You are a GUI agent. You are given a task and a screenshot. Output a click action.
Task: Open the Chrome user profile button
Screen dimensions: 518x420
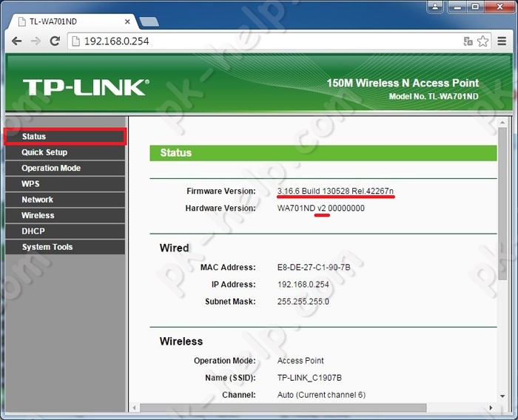pyautogui.click(x=435, y=7)
